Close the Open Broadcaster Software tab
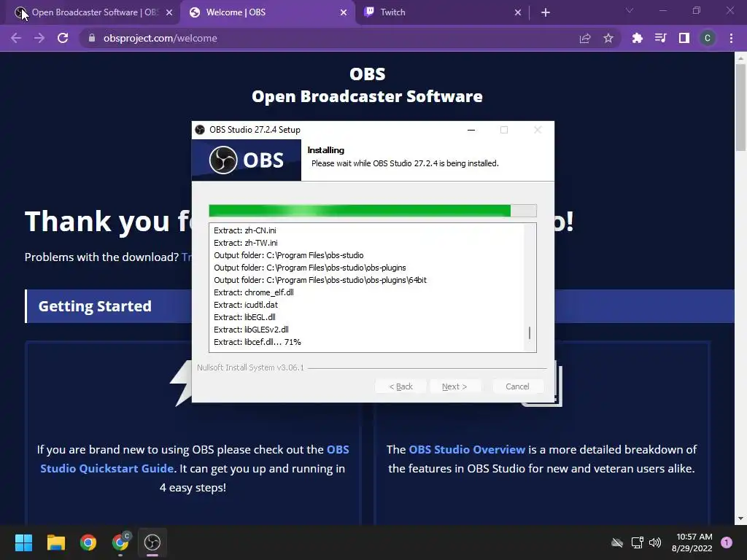747x560 pixels. click(169, 12)
